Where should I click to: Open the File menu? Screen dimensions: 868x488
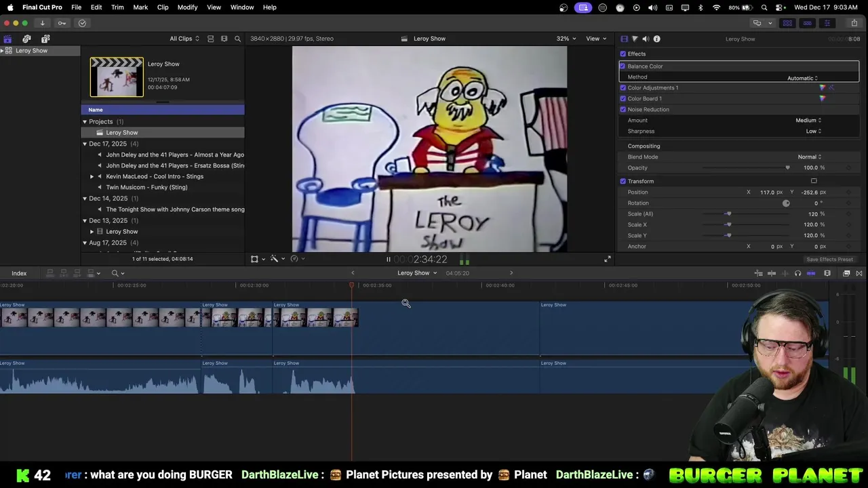77,7
